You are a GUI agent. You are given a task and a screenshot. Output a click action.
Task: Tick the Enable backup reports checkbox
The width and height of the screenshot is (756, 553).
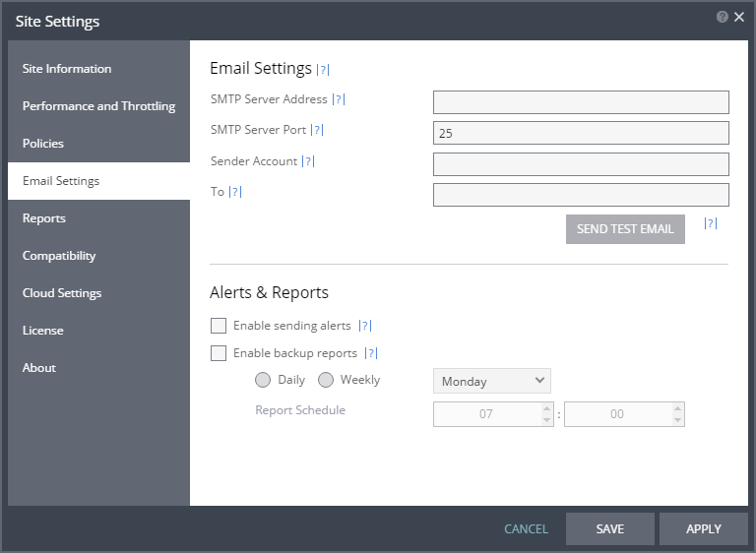[x=219, y=353]
